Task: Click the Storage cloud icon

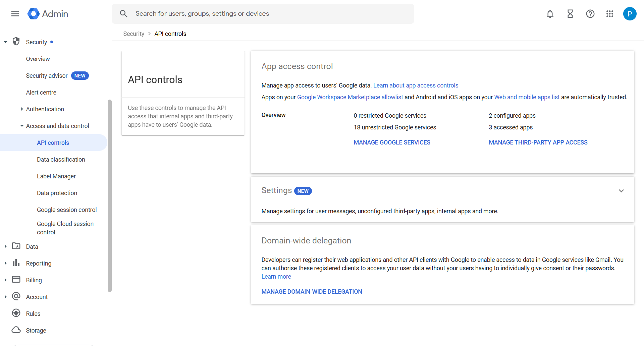Action: pos(16,330)
